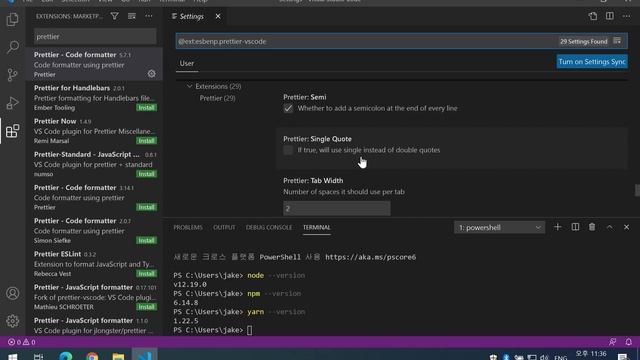Collapse the Extensions (29) tree node
This screenshot has height=360, width=640.
pyautogui.click(x=189, y=86)
